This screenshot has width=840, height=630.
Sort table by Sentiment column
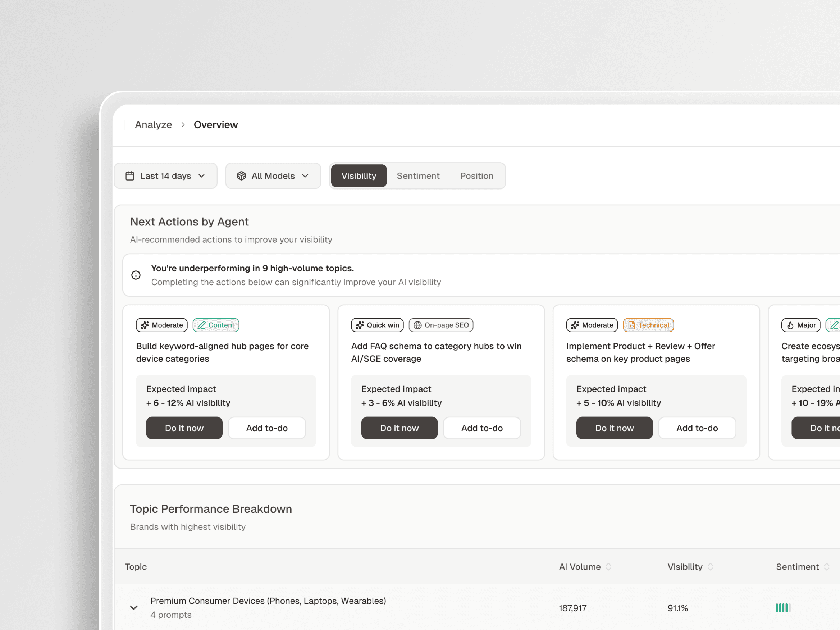(x=826, y=567)
